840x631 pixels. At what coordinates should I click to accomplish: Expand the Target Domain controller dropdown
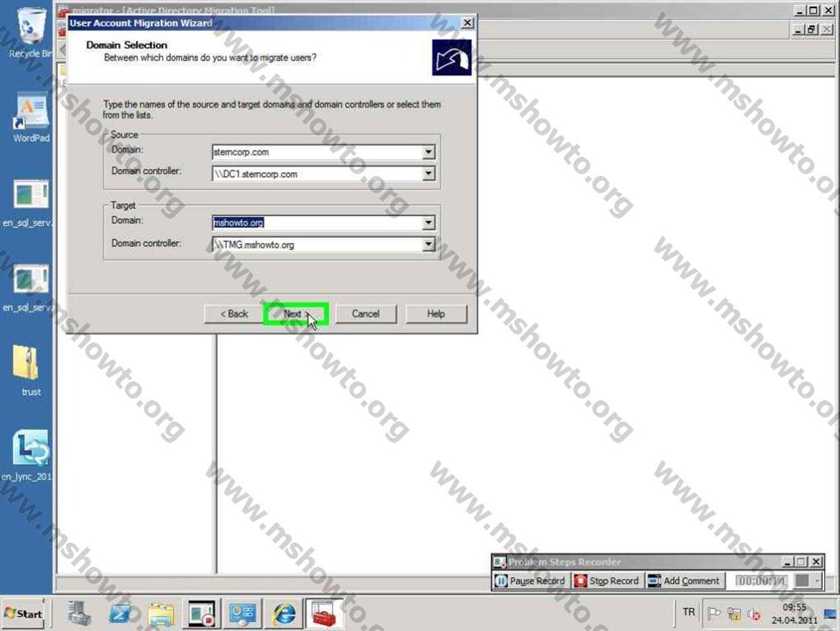pos(428,245)
